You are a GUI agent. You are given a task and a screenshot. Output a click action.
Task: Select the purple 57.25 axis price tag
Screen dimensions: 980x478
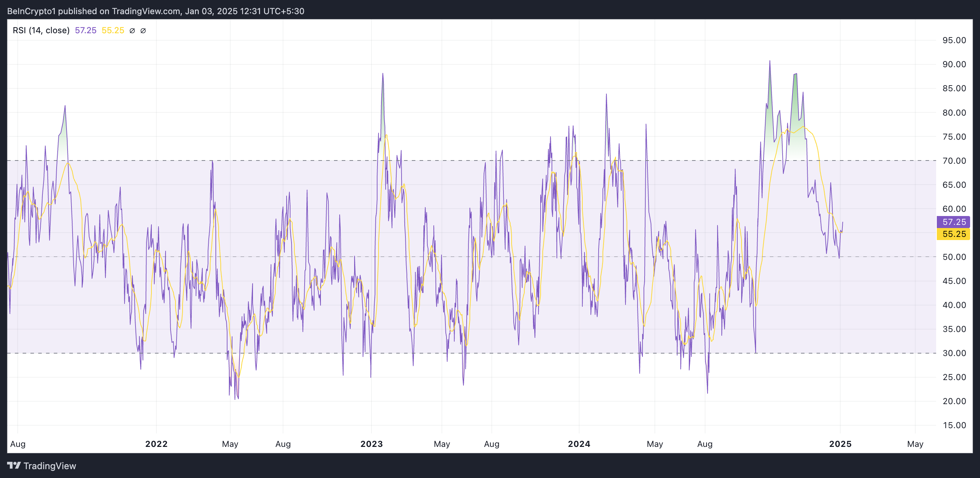tap(953, 222)
